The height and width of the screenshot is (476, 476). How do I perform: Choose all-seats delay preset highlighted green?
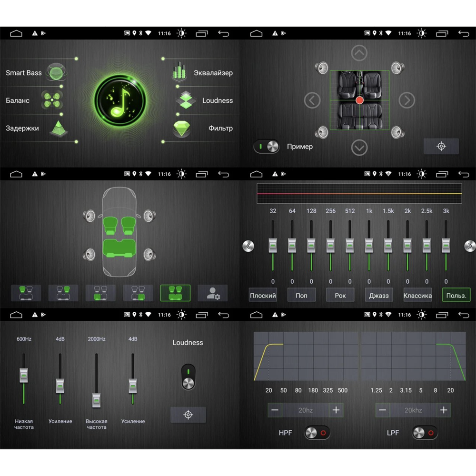[x=175, y=293]
